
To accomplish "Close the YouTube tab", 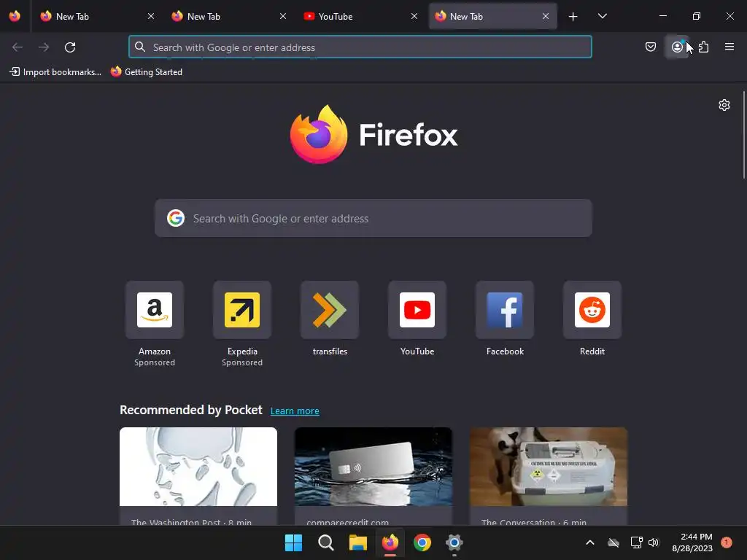I will [414, 16].
